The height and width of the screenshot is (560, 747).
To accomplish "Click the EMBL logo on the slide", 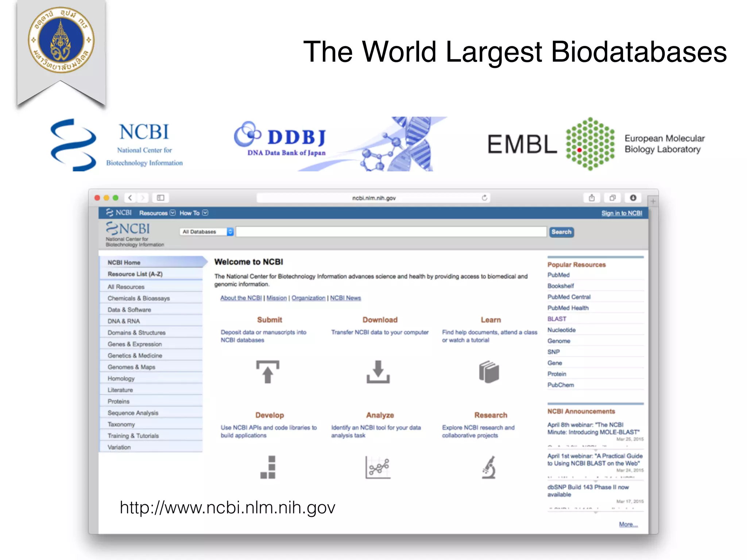I will tap(596, 144).
